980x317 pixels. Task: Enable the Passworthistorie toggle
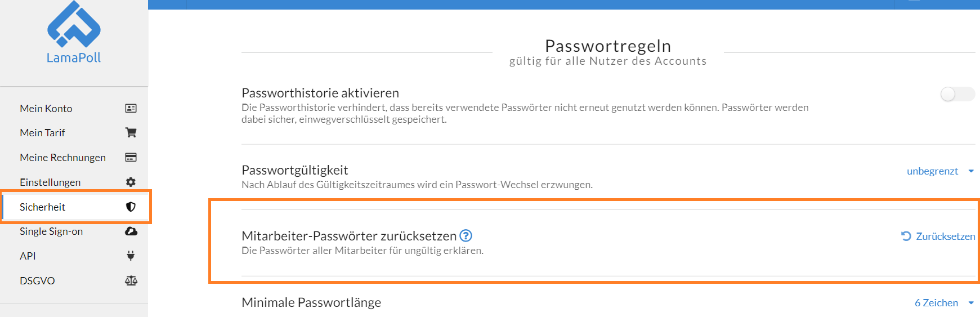(x=957, y=94)
